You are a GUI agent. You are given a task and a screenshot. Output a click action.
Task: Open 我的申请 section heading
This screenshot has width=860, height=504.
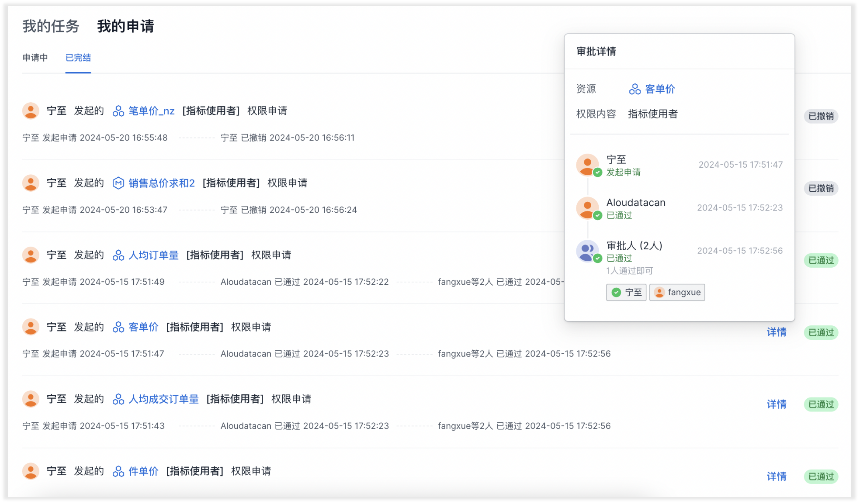click(x=125, y=26)
